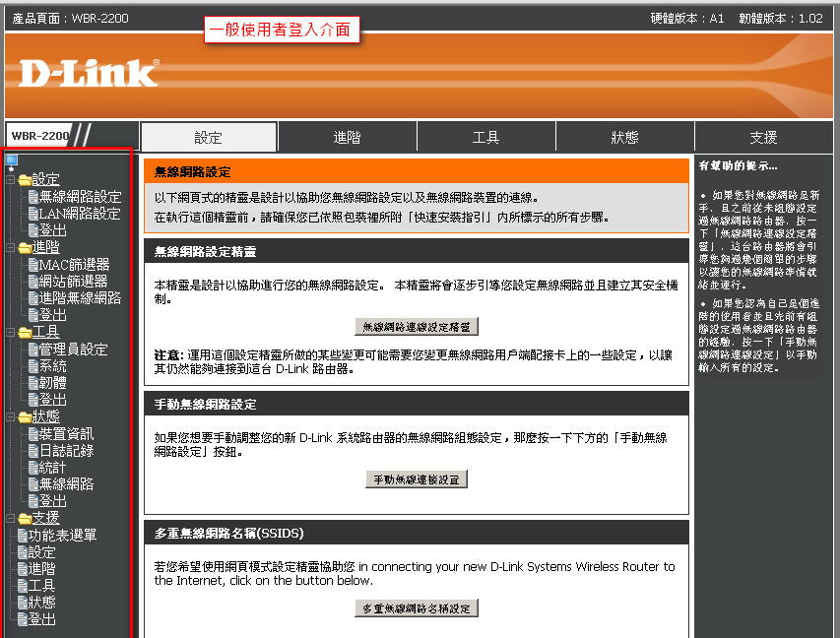This screenshot has height=638, width=840.
Task: Click the 工具 folder icon in the tree
Action: coord(25,332)
